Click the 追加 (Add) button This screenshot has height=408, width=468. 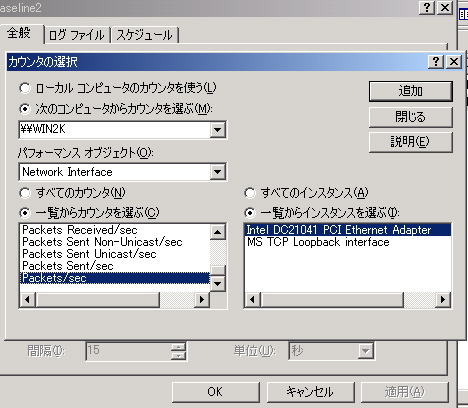click(x=411, y=91)
